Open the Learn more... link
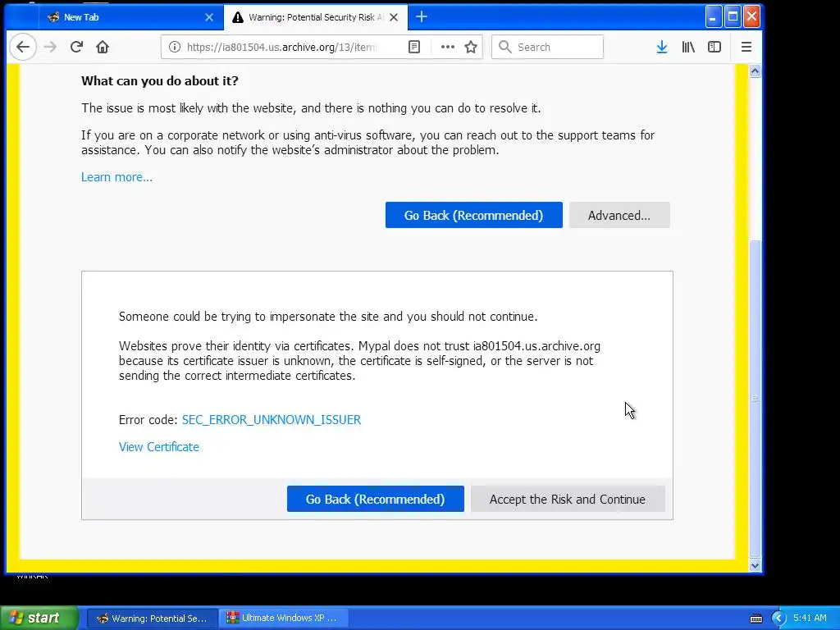Image resolution: width=840 pixels, height=630 pixels. pos(116,177)
